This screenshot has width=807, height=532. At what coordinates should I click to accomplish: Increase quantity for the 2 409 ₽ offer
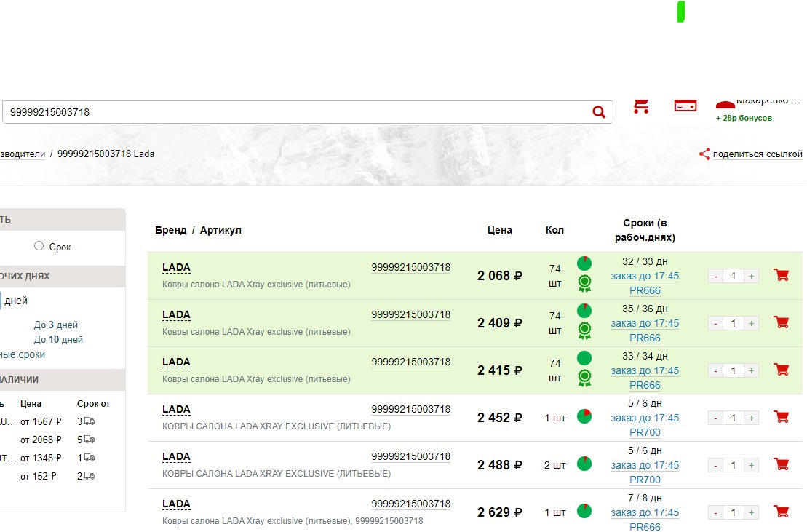[x=751, y=323]
